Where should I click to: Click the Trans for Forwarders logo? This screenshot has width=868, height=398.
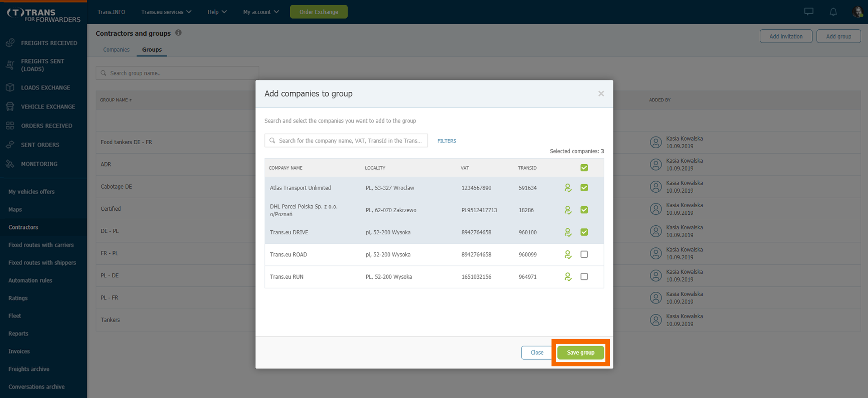click(44, 15)
